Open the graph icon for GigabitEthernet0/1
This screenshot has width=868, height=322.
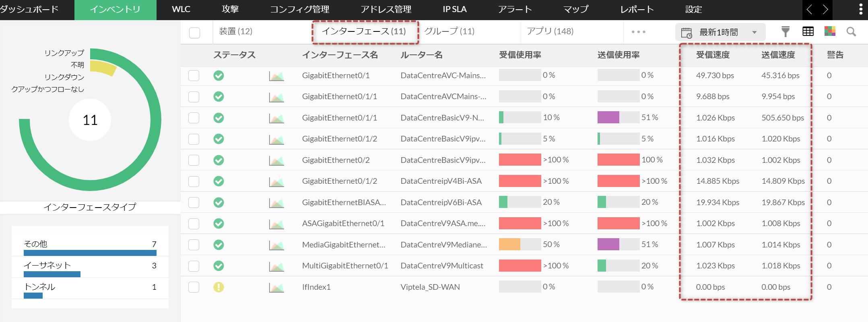[x=276, y=76]
